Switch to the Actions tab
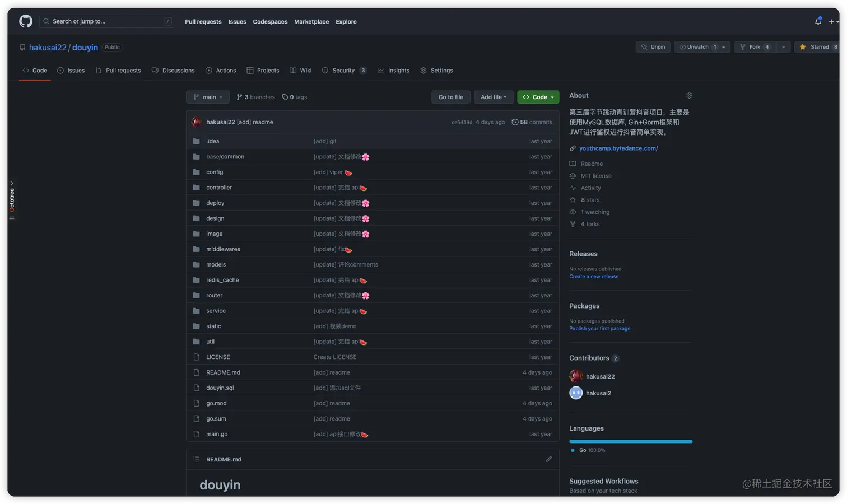The height and width of the screenshot is (504, 847). [221, 71]
